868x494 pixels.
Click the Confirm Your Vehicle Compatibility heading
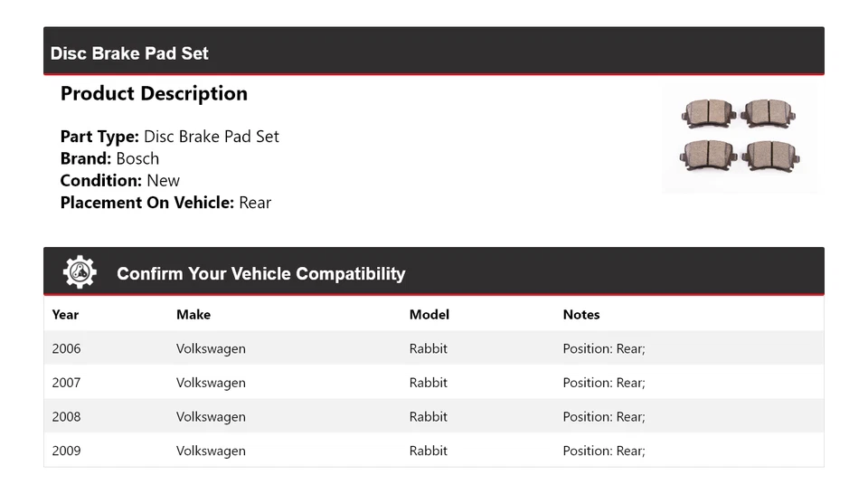(260, 273)
